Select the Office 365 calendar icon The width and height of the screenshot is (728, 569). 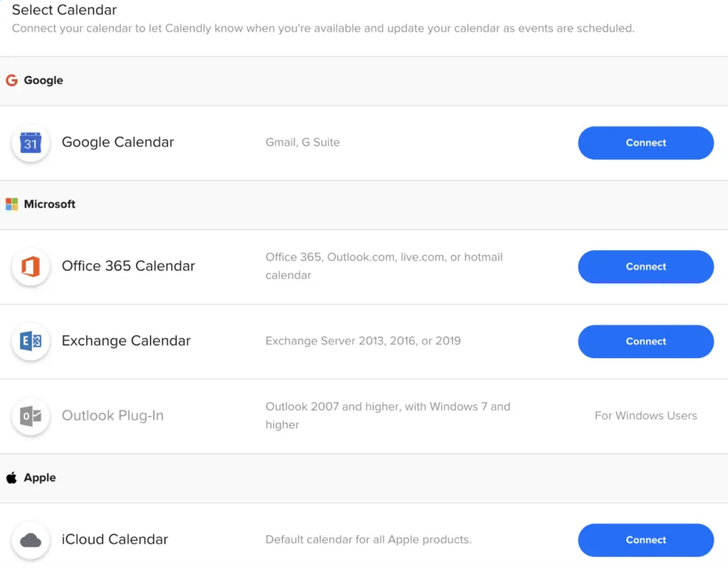coord(30,267)
